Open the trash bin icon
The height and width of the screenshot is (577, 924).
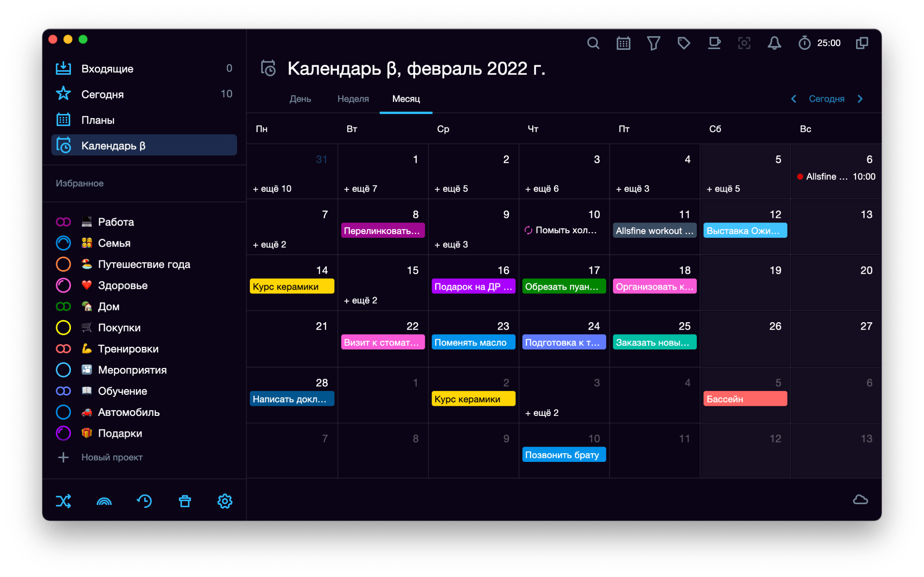185,501
